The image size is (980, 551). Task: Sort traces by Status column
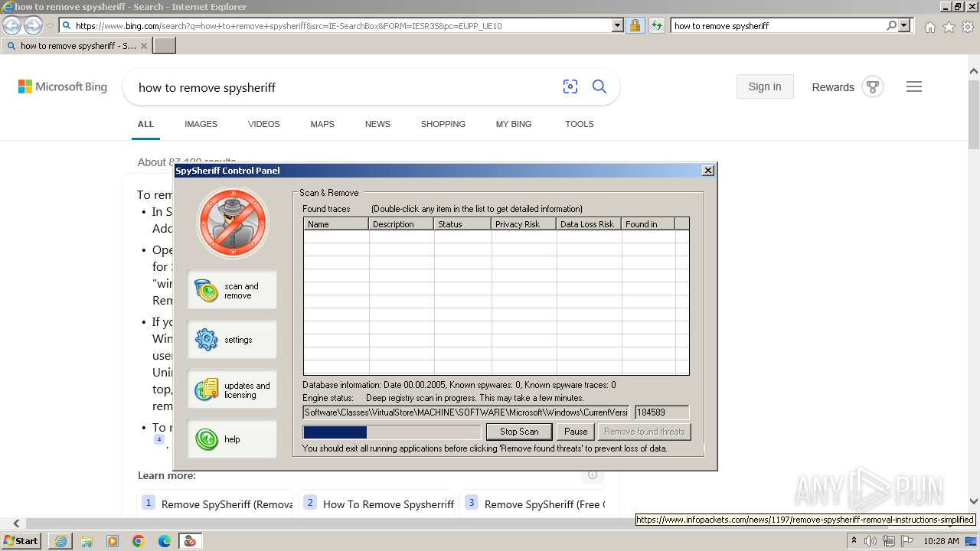(x=462, y=224)
